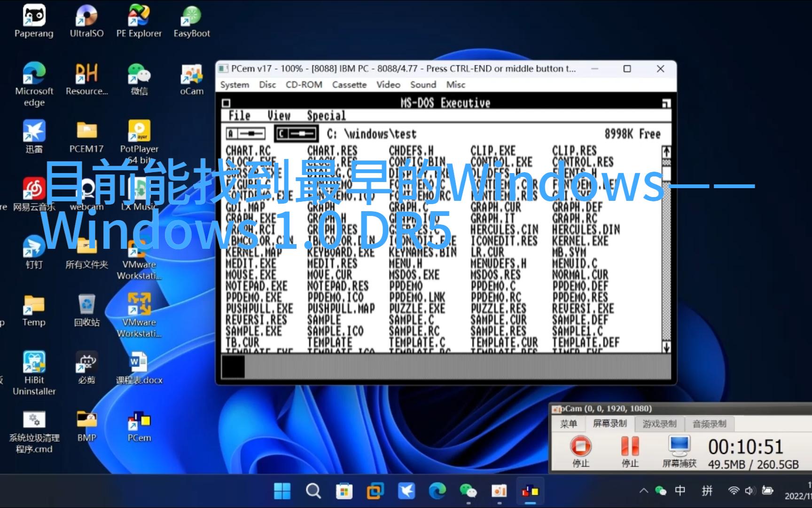Screen dimensions: 812x508
Task: Open PCem System menu
Action: (x=234, y=85)
